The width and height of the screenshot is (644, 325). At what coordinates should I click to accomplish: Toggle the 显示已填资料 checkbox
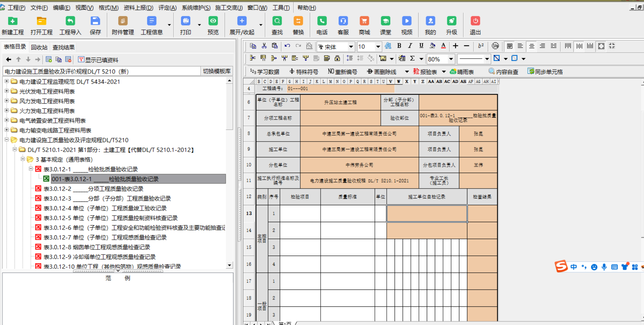81,60
